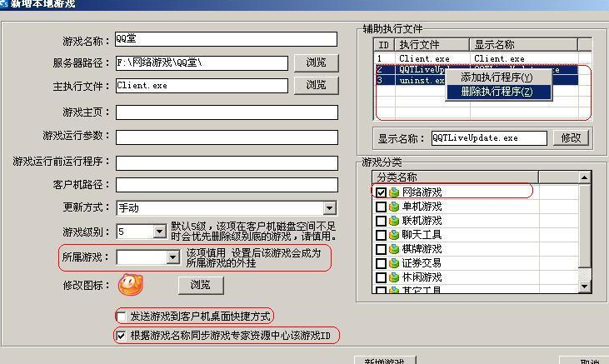609x364 pixels.
Task: Click scroll-down arrow of category list
Action: [585, 287]
